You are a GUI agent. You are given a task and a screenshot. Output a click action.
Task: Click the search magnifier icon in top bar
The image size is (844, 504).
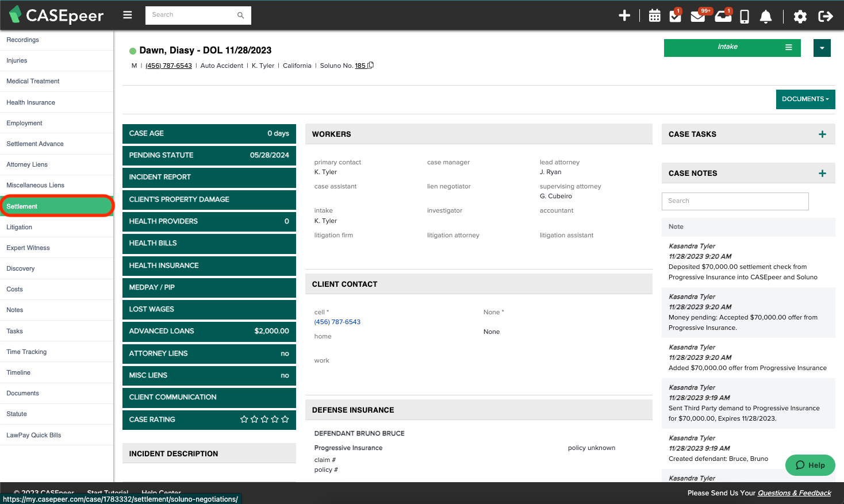pyautogui.click(x=241, y=16)
